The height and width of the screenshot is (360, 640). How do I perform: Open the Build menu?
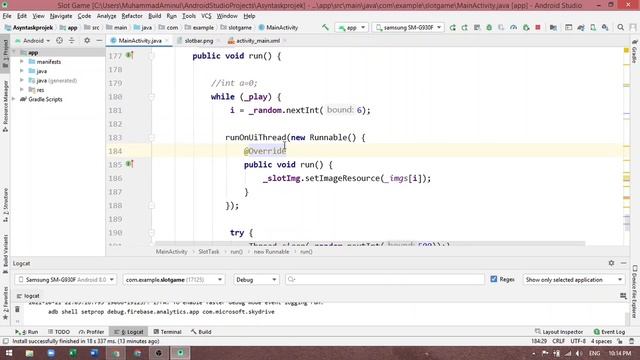tap(155, 16)
